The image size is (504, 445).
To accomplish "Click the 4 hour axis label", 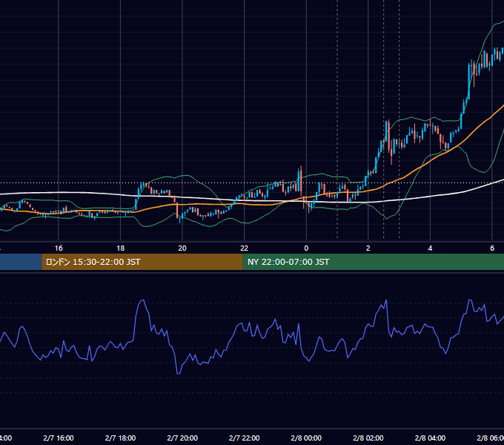I will pos(430,248).
